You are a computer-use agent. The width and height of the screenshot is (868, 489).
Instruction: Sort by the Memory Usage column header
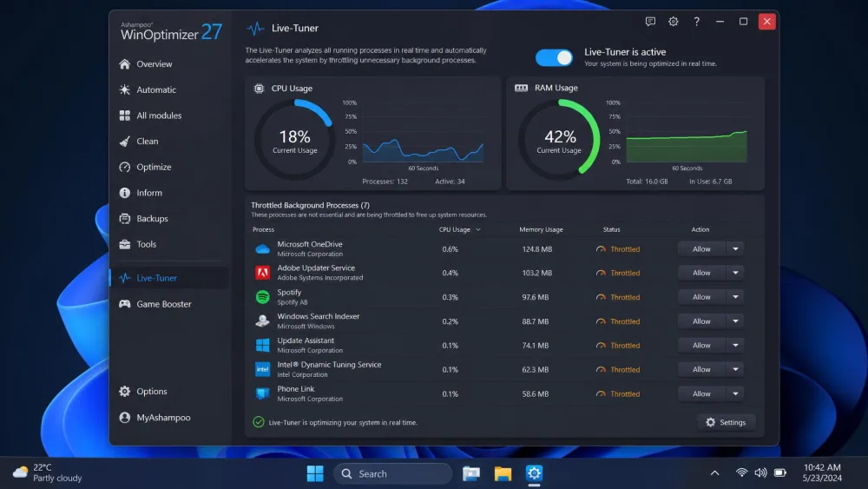pyautogui.click(x=541, y=229)
